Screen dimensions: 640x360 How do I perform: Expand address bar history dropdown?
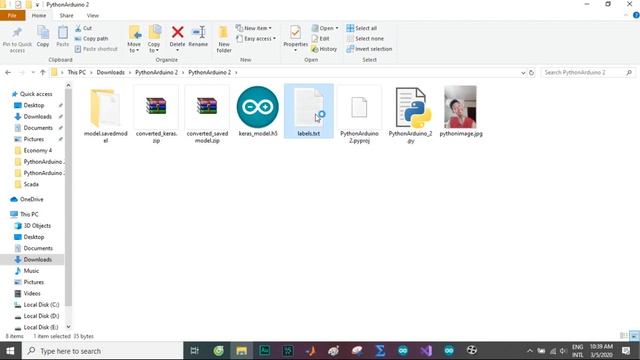(x=523, y=73)
